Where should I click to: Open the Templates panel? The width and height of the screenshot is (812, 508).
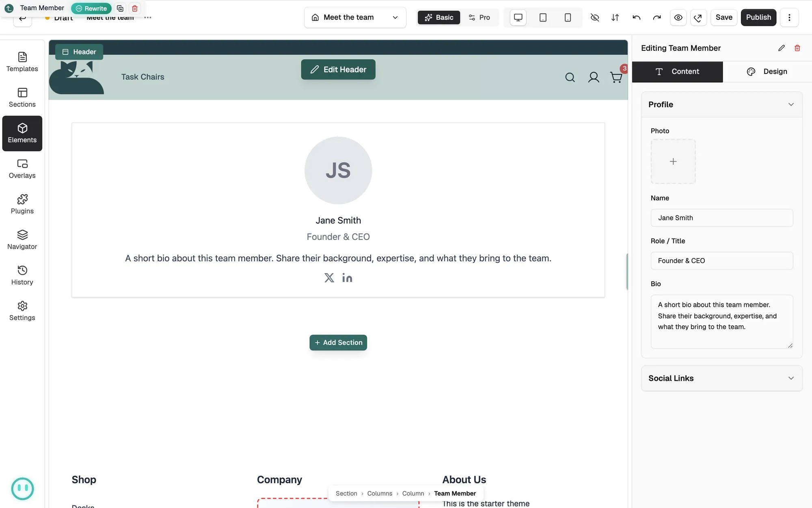[22, 62]
